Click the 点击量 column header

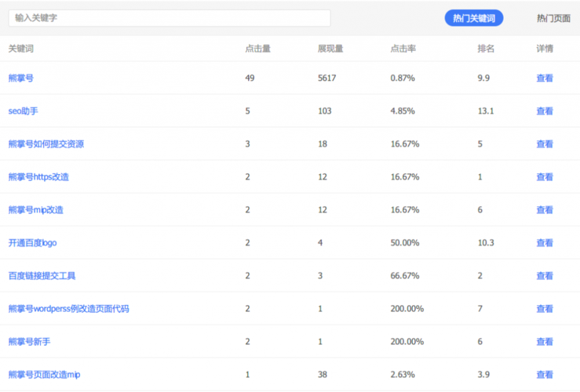coord(257,49)
